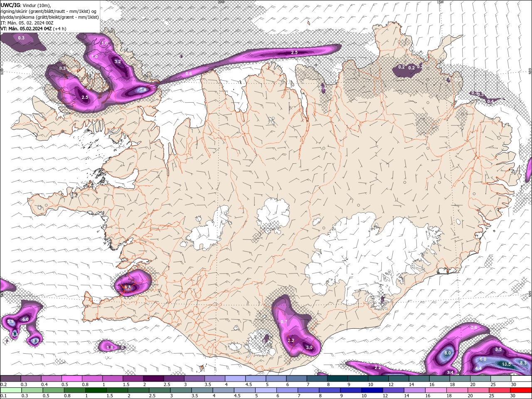Select the white upper legend swatch after 30

coord(521,379)
